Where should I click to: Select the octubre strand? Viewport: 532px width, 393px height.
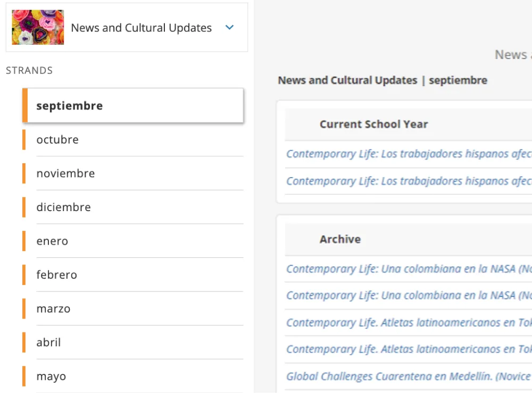click(x=57, y=139)
